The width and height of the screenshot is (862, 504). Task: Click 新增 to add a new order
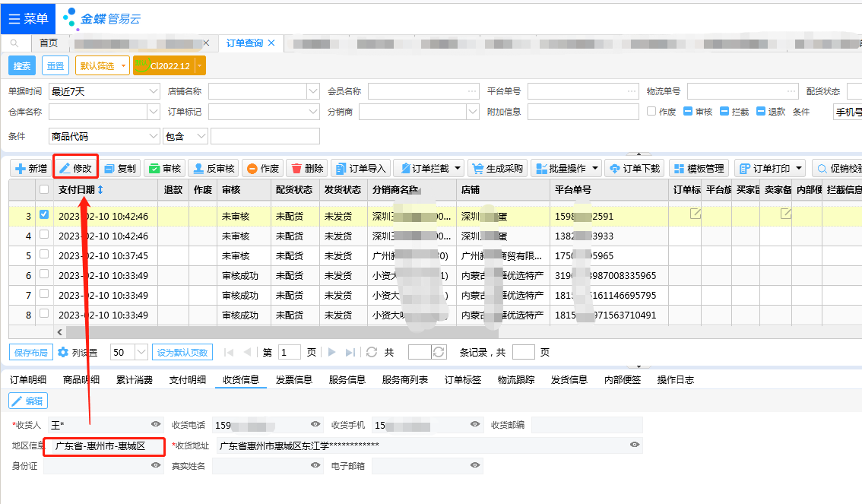[31, 168]
